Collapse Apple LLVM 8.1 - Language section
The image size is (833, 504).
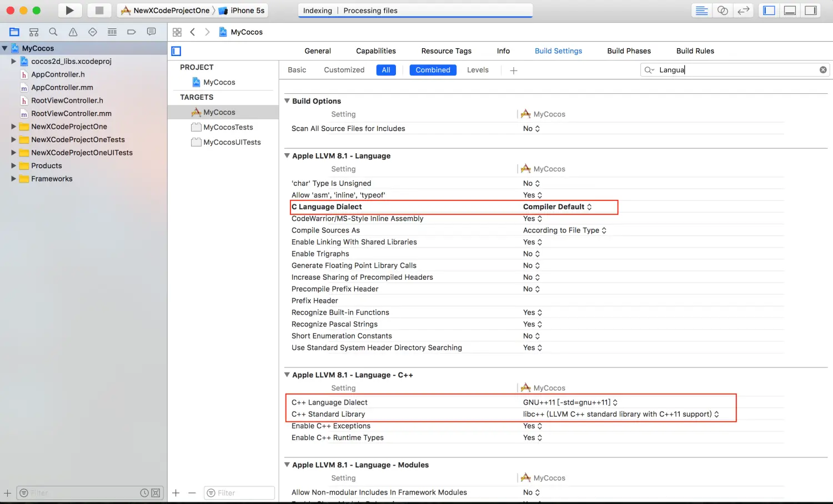287,156
